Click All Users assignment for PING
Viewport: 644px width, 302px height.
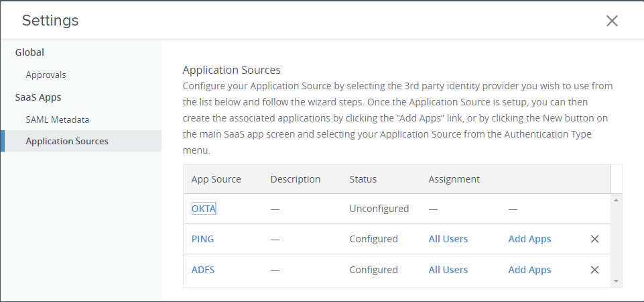tap(448, 239)
